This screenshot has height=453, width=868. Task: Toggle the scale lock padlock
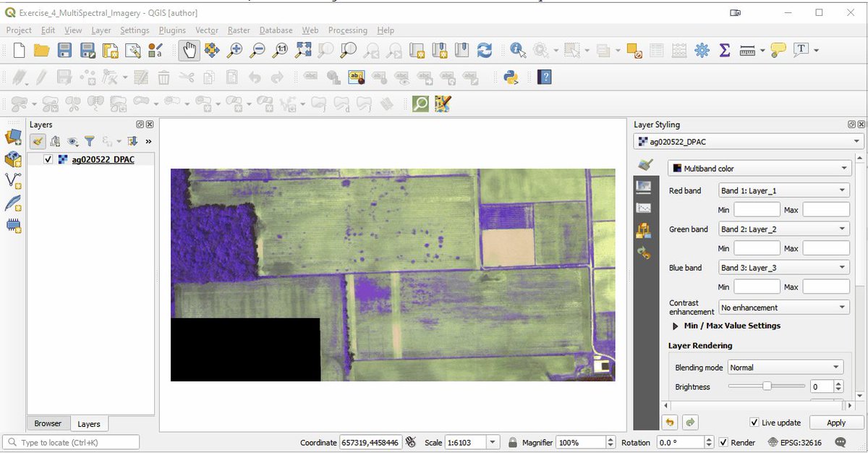pos(512,442)
